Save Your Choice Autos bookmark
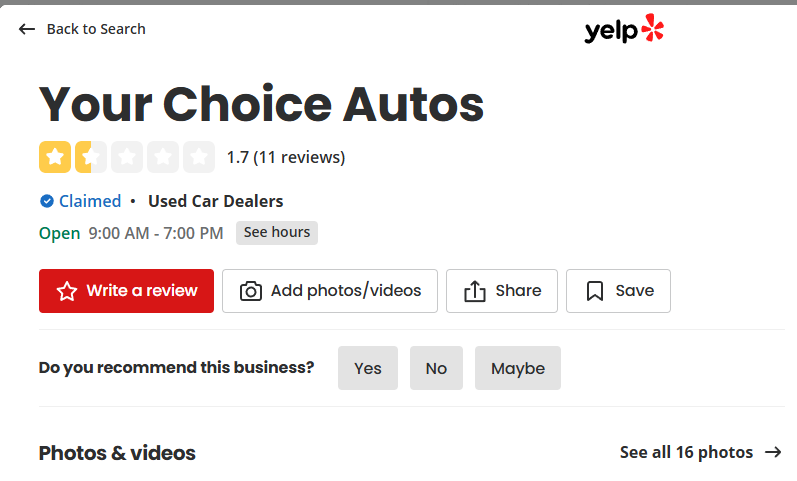Image resolution: width=797 pixels, height=481 pixels. coord(618,291)
